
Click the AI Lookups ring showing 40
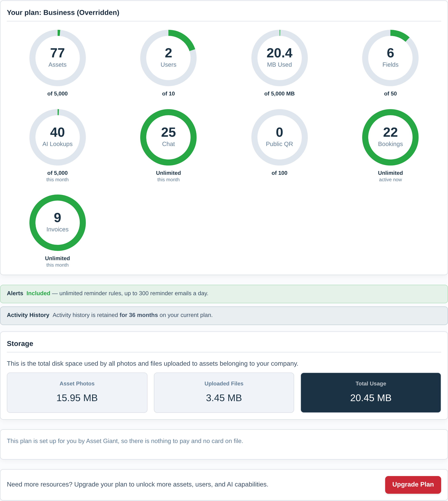coord(58,137)
